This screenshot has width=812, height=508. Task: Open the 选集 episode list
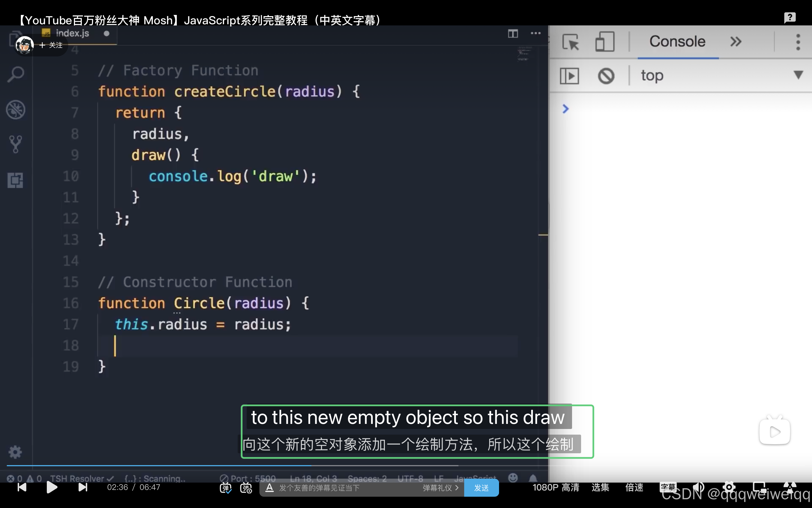pos(600,487)
